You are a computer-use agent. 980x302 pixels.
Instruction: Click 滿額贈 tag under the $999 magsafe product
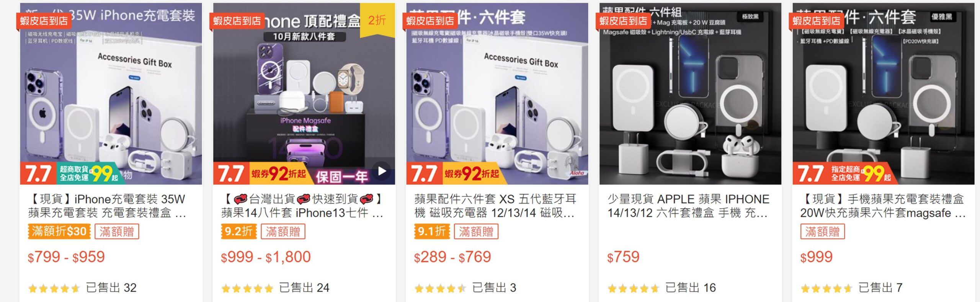click(x=822, y=231)
